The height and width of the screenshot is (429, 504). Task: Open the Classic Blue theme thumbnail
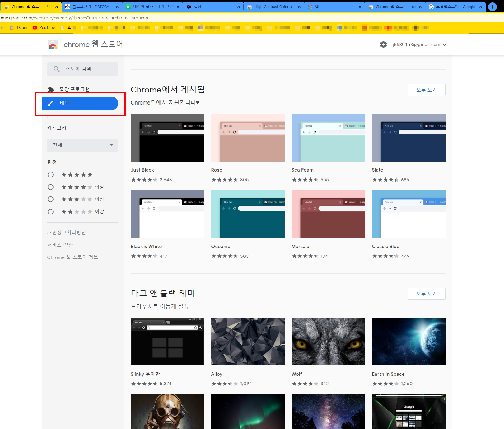click(409, 214)
